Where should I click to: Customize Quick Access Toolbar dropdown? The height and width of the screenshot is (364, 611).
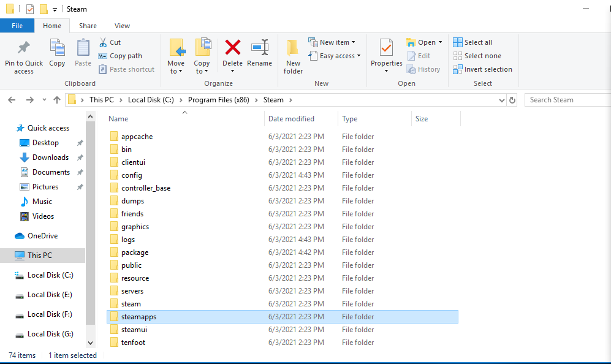click(x=55, y=9)
